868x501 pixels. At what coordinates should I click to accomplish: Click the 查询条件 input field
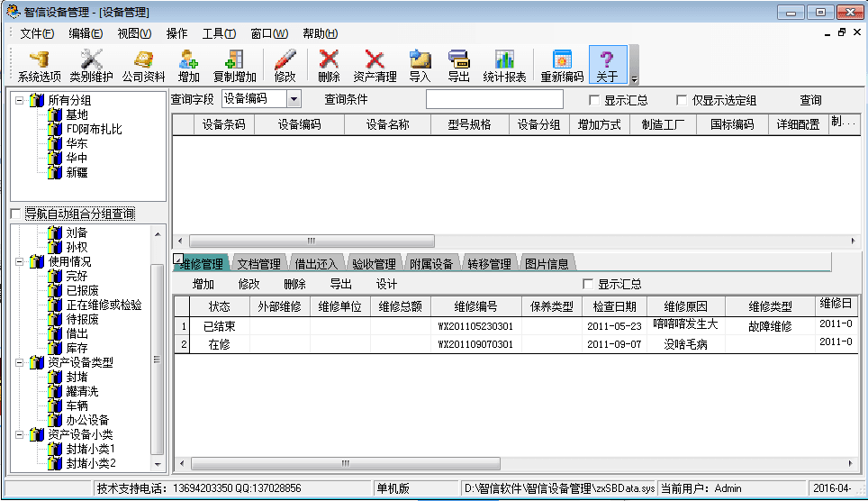pyautogui.click(x=494, y=100)
